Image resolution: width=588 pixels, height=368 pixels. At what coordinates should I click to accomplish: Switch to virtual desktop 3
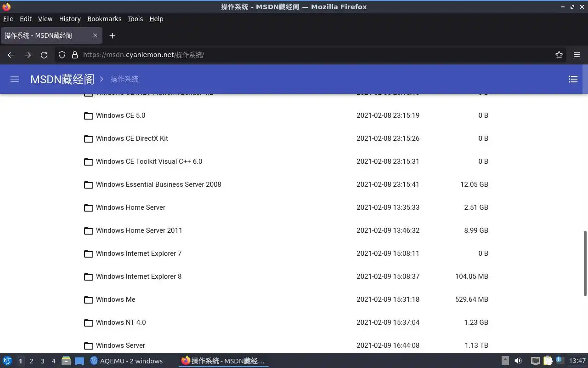(x=42, y=361)
